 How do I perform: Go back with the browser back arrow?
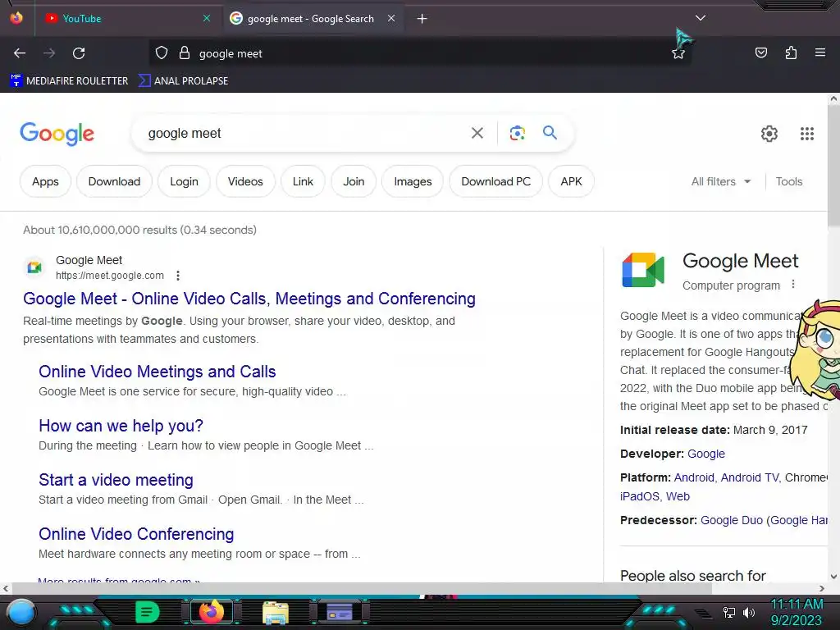20,53
